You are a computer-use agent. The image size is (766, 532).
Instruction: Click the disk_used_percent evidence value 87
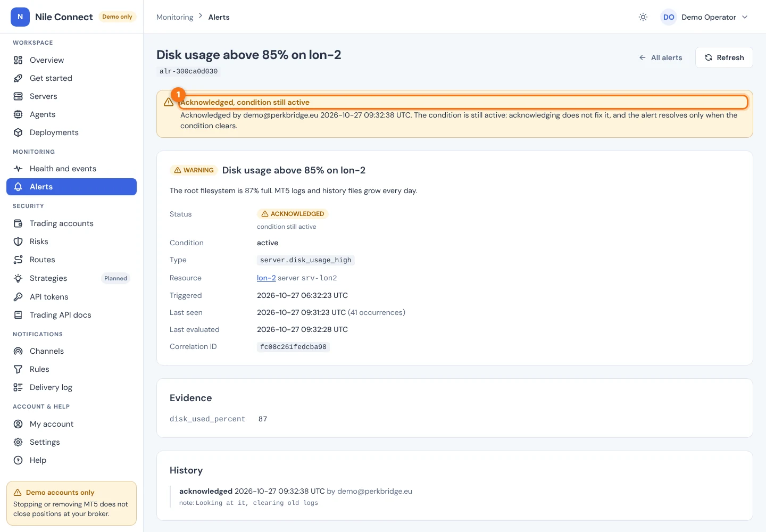(263, 419)
